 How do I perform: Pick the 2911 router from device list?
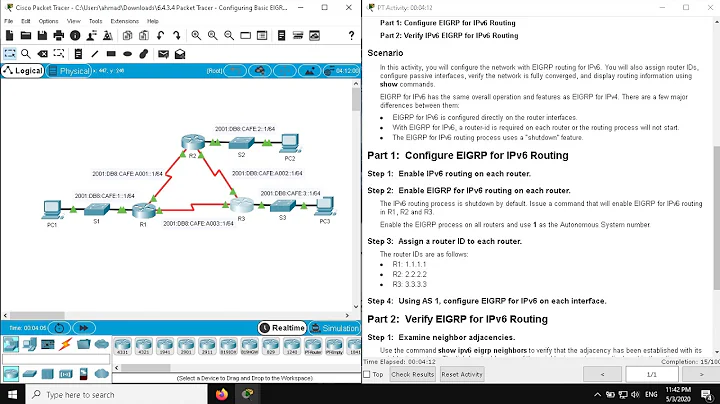pos(207,346)
